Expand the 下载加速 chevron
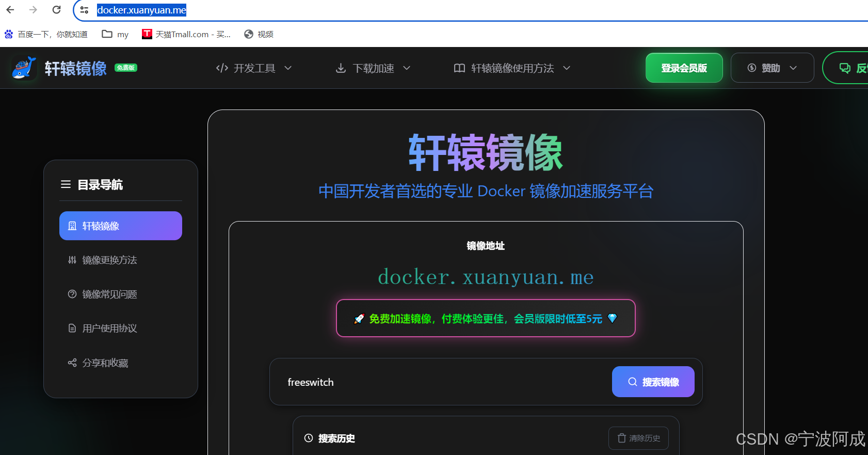The height and width of the screenshot is (455, 868). tap(407, 68)
